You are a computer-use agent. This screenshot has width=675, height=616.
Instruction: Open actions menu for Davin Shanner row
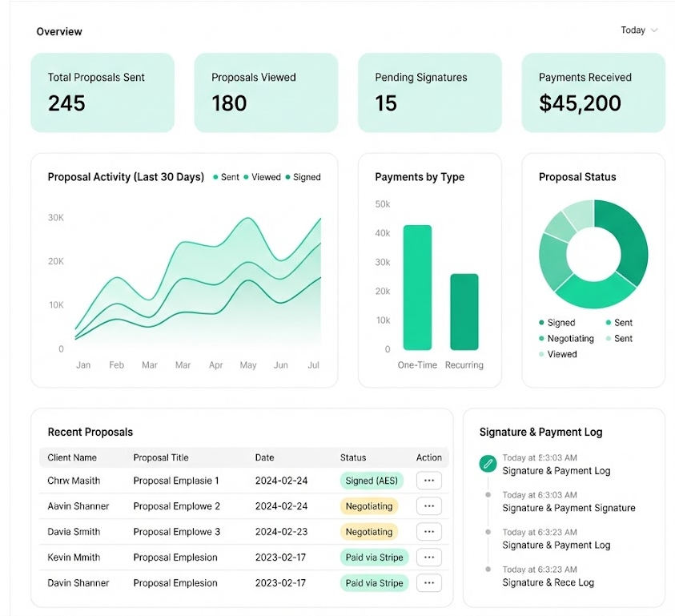click(x=428, y=583)
